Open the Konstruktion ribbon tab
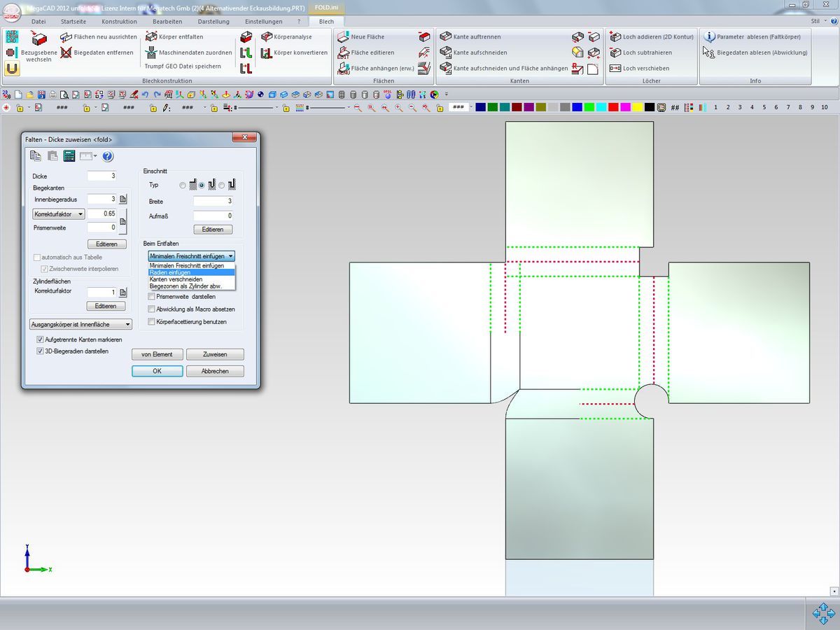840x630 pixels. [x=119, y=22]
